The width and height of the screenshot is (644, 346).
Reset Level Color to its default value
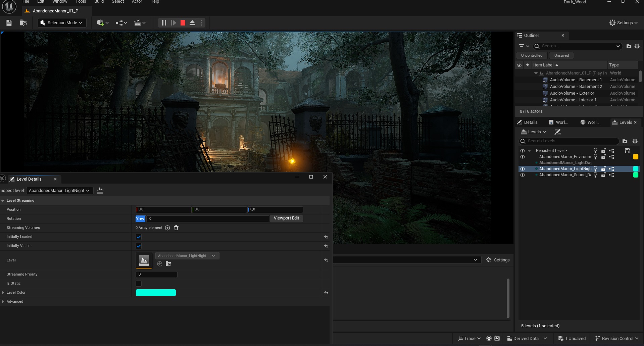tap(326, 293)
